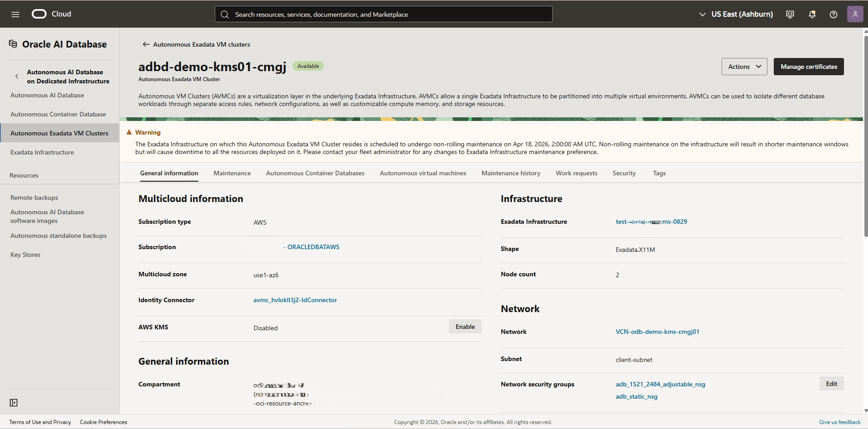Click Manage certificates
Image resolution: width=868 pixels, height=429 pixels.
808,67
